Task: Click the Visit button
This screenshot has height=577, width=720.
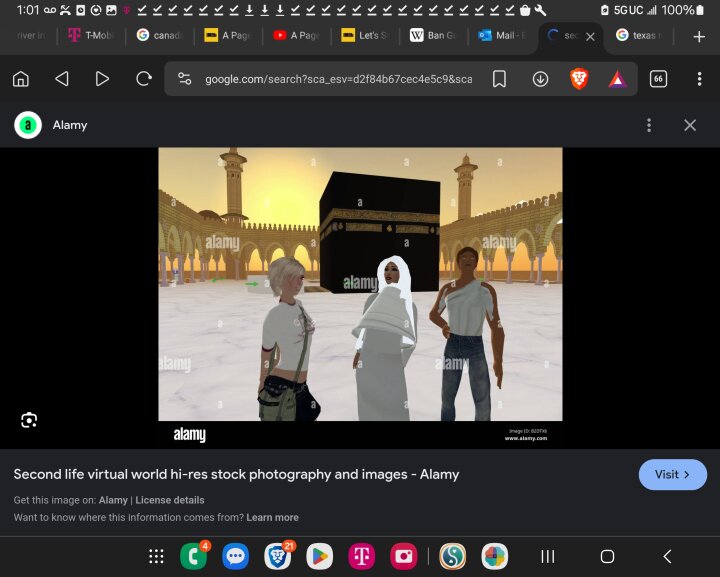Action: pos(673,474)
